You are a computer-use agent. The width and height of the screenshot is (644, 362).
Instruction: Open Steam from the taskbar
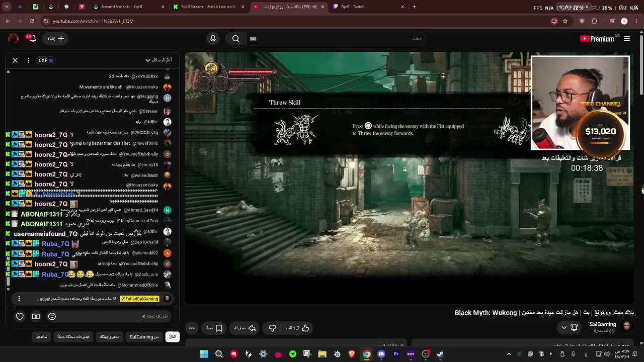[440, 354]
